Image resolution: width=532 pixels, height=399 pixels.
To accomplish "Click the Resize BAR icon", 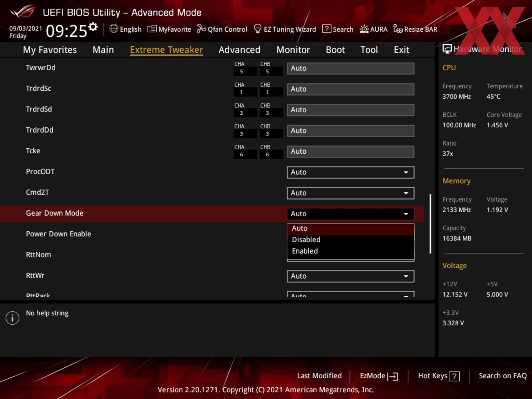I will tap(397, 29).
